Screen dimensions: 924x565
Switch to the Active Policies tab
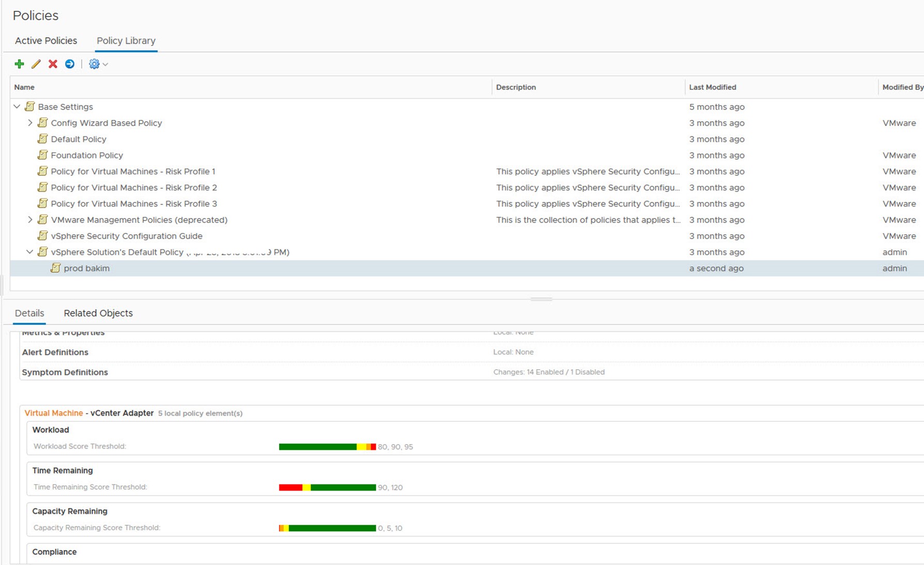(x=46, y=41)
